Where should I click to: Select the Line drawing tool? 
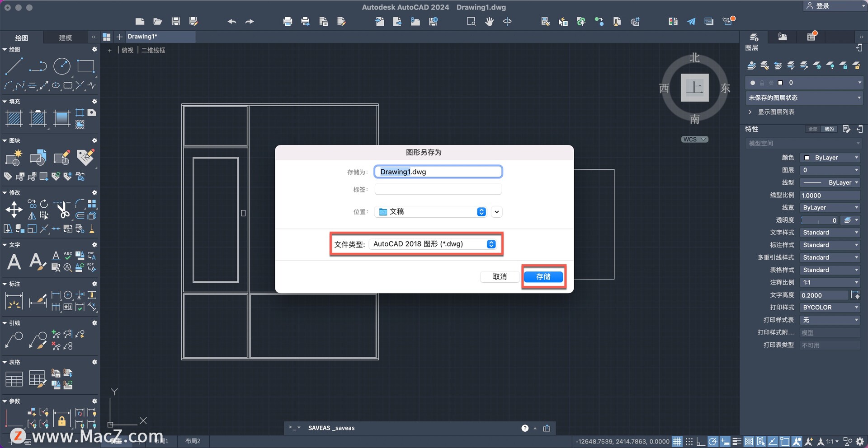14,66
